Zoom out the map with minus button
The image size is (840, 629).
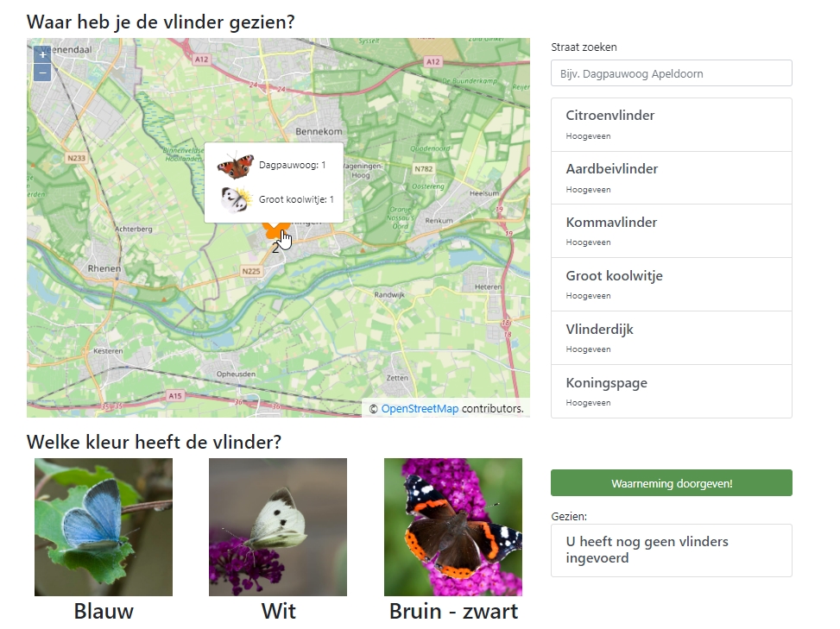[x=42, y=72]
